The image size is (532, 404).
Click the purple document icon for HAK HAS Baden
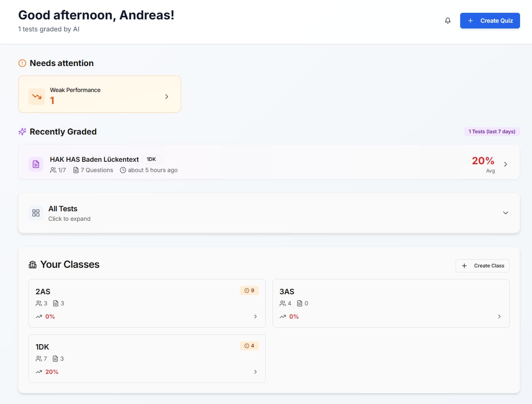pyautogui.click(x=36, y=164)
